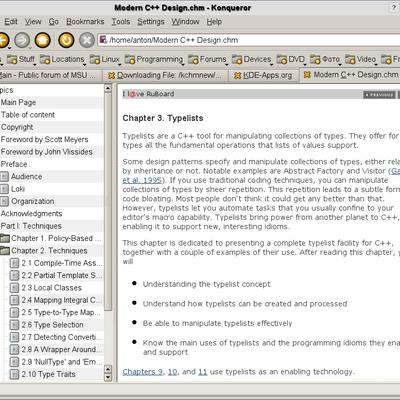Click the Audience page icon
400x400 pixels.
pyautogui.click(x=4, y=177)
